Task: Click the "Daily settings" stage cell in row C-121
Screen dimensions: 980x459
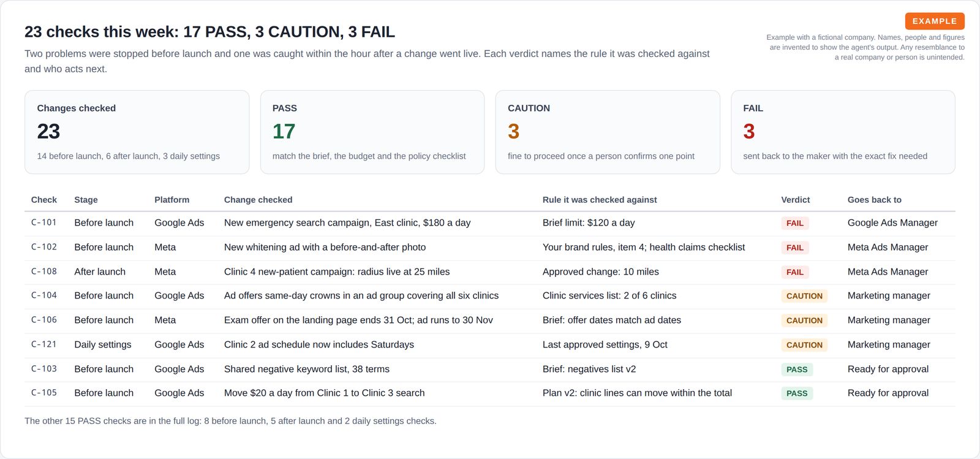Action: pyautogui.click(x=103, y=344)
